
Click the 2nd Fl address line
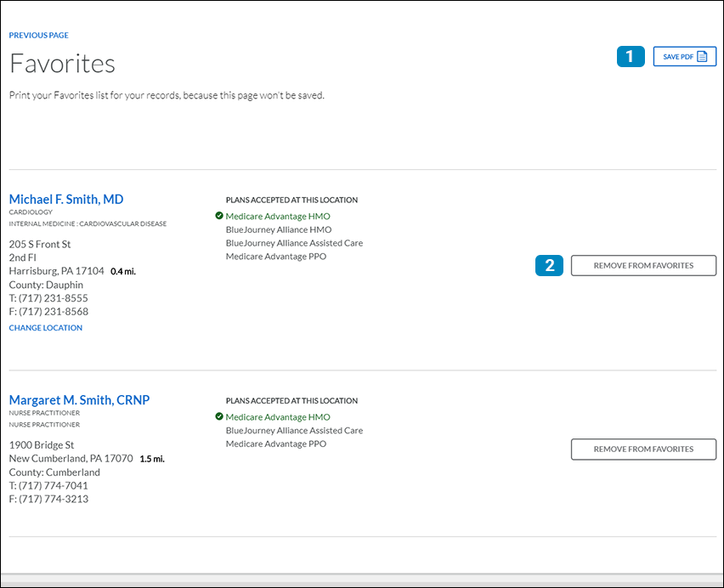[x=23, y=257]
